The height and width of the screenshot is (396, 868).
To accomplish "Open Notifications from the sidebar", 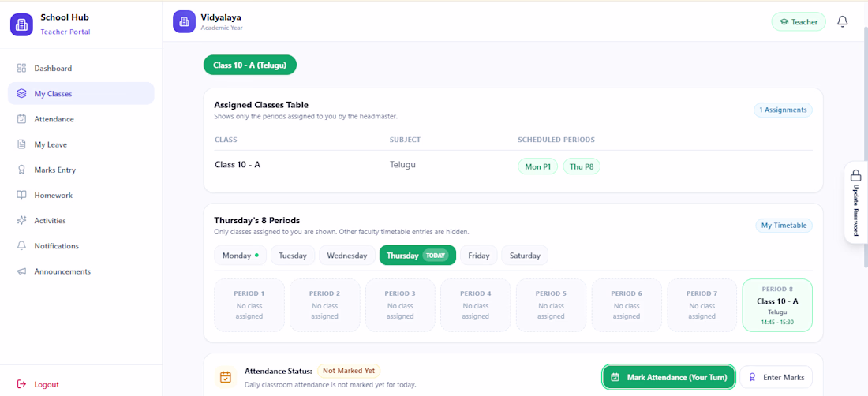I will point(80,245).
